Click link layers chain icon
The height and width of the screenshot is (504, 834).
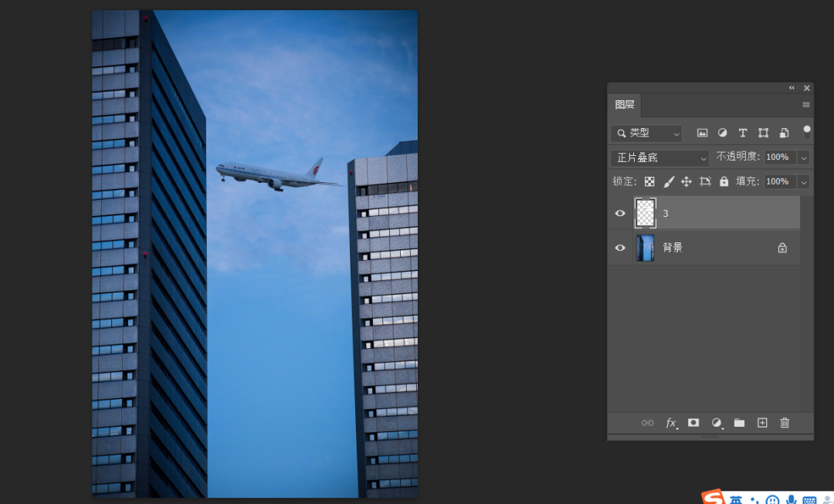point(647,423)
